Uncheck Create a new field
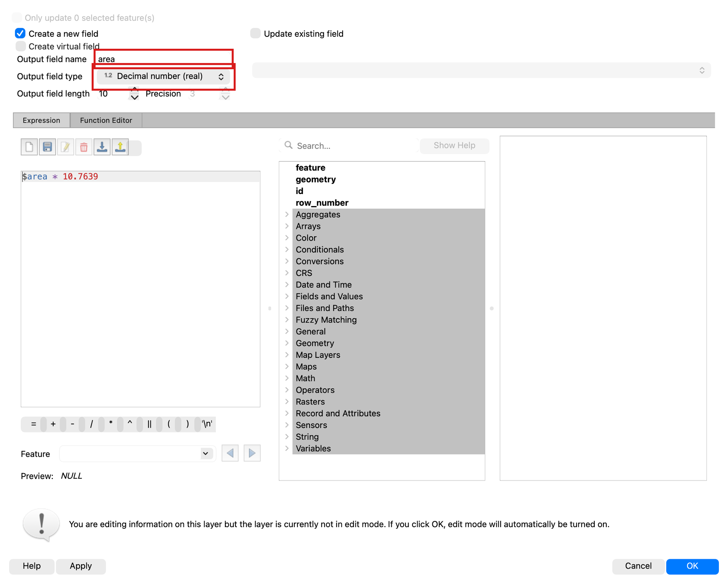Screen dimensions: 728x585 click(20, 33)
